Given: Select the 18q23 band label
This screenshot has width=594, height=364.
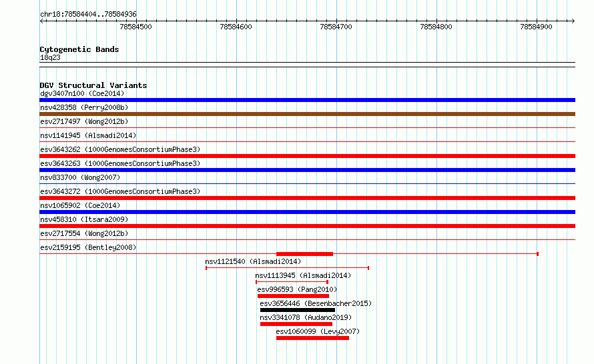Looking at the screenshot, I should pyautogui.click(x=50, y=57).
